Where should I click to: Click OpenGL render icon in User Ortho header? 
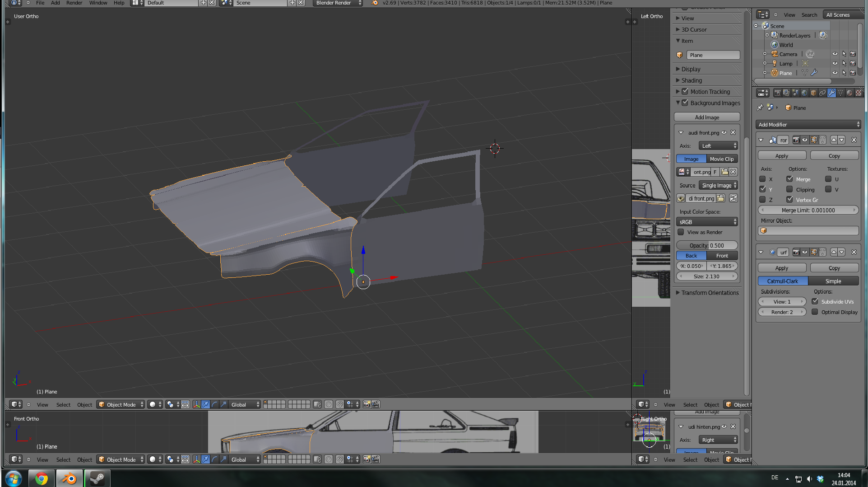tap(367, 404)
